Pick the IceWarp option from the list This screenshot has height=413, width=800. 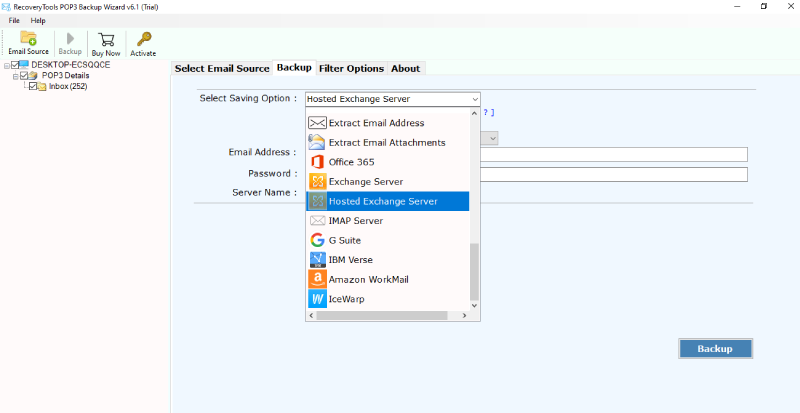[346, 298]
